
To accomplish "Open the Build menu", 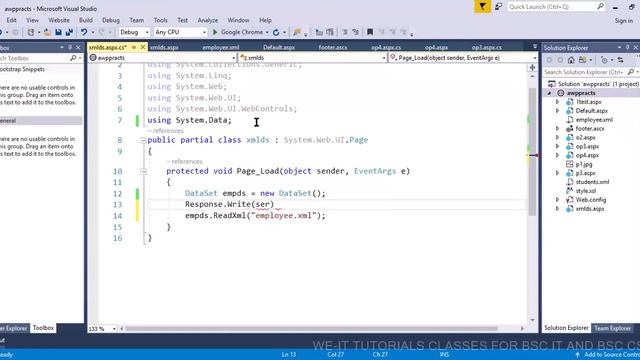I will pos(86,20).
